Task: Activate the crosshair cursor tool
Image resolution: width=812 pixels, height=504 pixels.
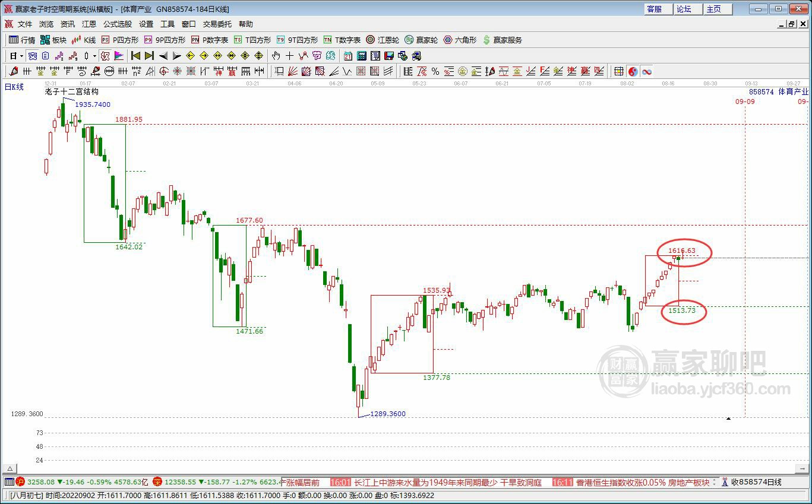Action: [x=289, y=56]
